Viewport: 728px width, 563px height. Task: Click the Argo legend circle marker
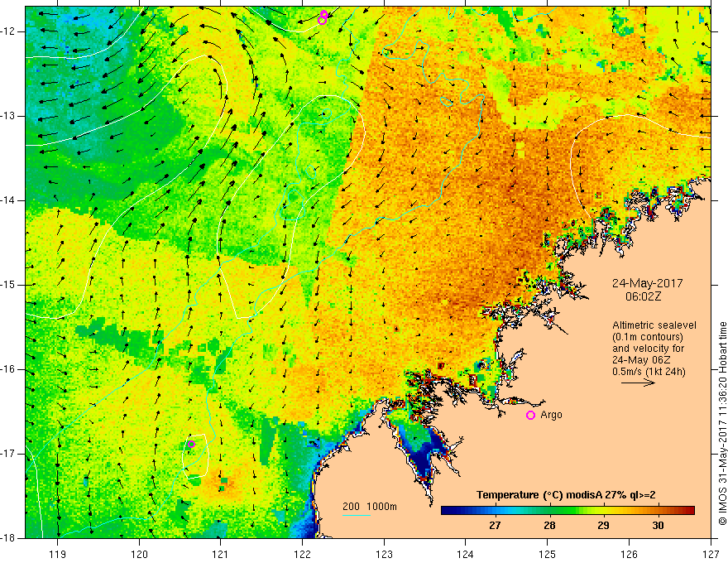pyautogui.click(x=530, y=416)
